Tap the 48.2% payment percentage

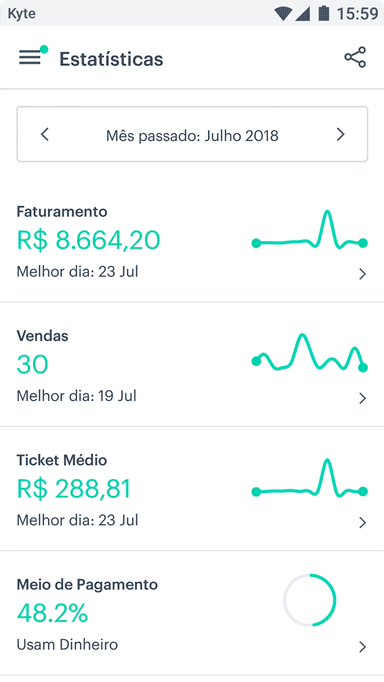[52, 612]
